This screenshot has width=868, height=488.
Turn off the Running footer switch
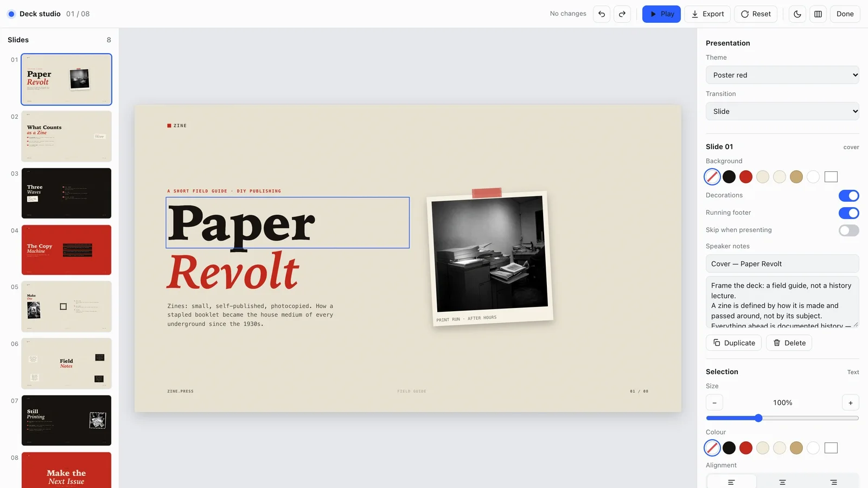tap(849, 213)
